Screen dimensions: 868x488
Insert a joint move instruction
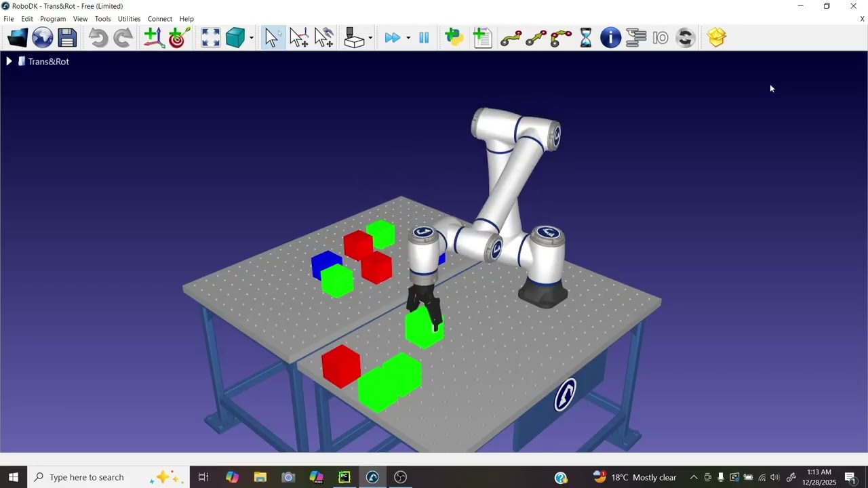[x=511, y=38]
